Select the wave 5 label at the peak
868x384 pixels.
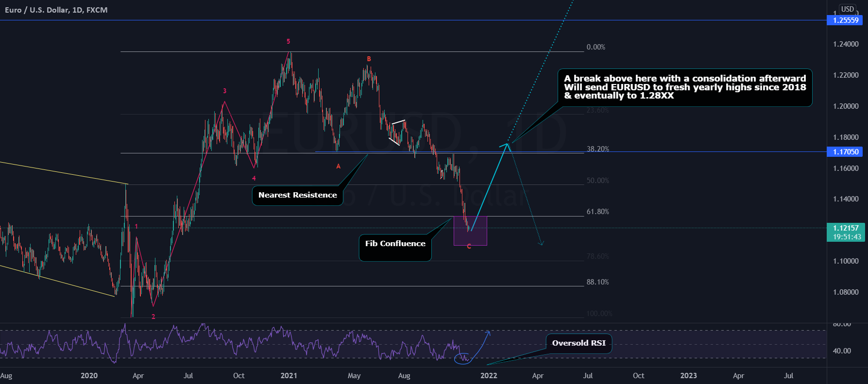(289, 42)
